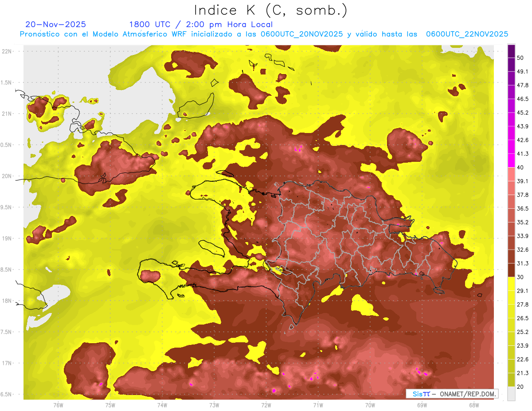Click the '20N' latitude label
The height and width of the screenshot is (411, 532).
pos(7,176)
